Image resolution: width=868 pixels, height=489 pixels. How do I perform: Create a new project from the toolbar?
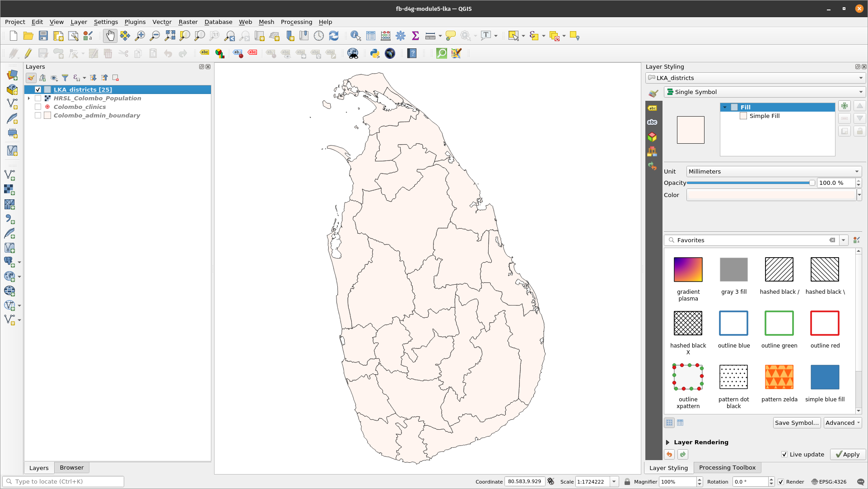(x=14, y=36)
